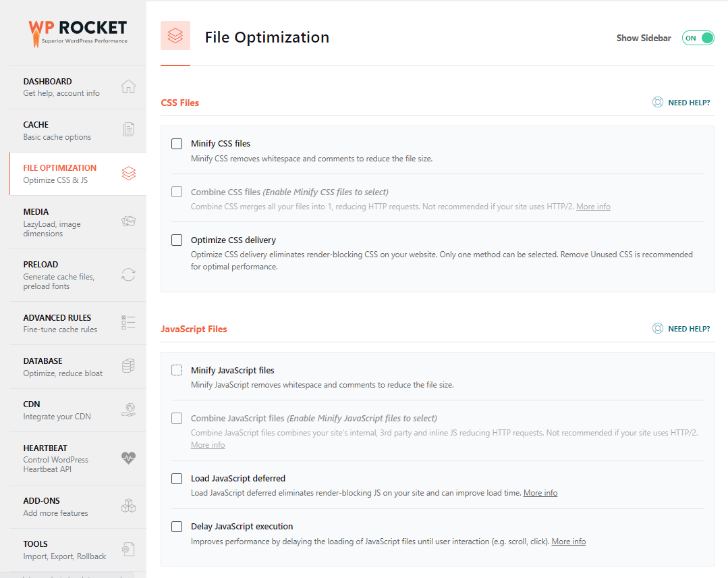Select the File Optimization layers icon
Image resolution: width=728 pixels, height=578 pixels.
(128, 173)
